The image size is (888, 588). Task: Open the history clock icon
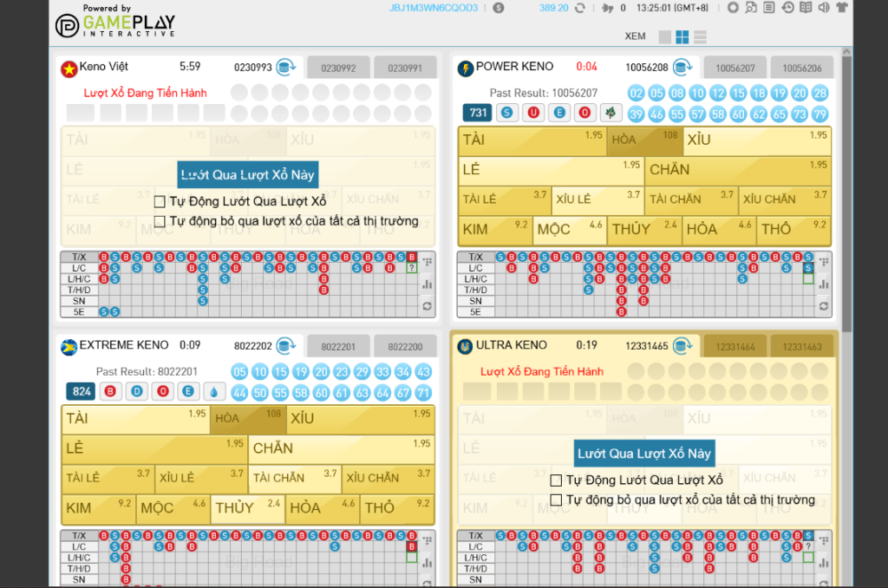pos(787,8)
